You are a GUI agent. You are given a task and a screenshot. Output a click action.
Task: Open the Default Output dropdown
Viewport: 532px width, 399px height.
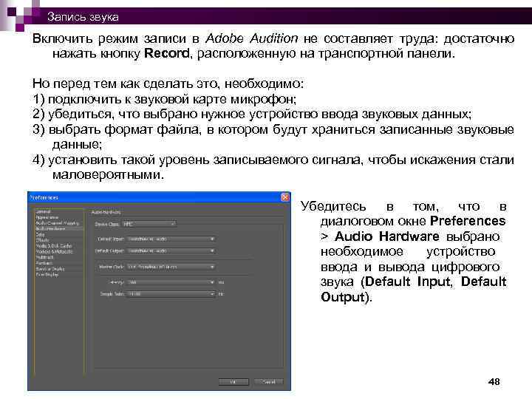pos(171,251)
